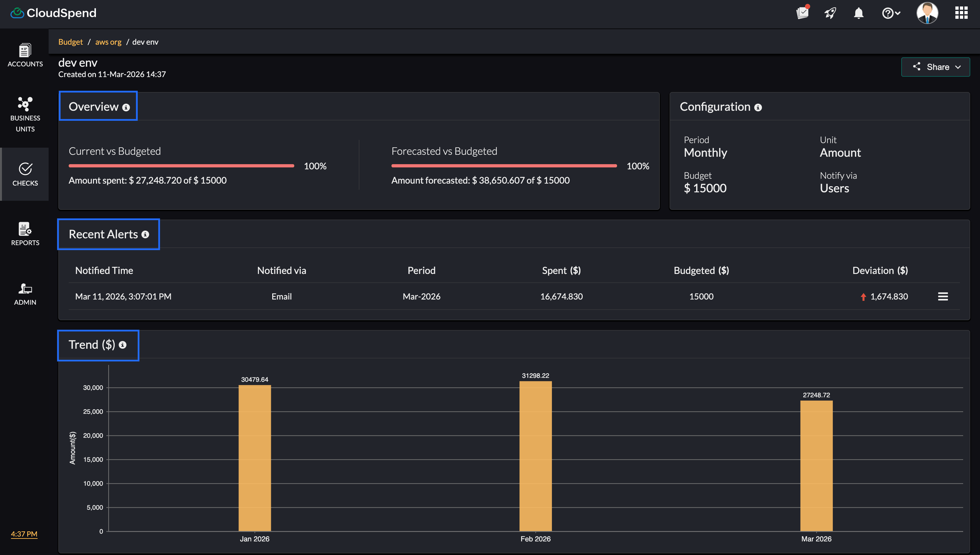The width and height of the screenshot is (980, 555).
Task: Click the Current vs Budgeted progress bar
Action: click(x=181, y=166)
